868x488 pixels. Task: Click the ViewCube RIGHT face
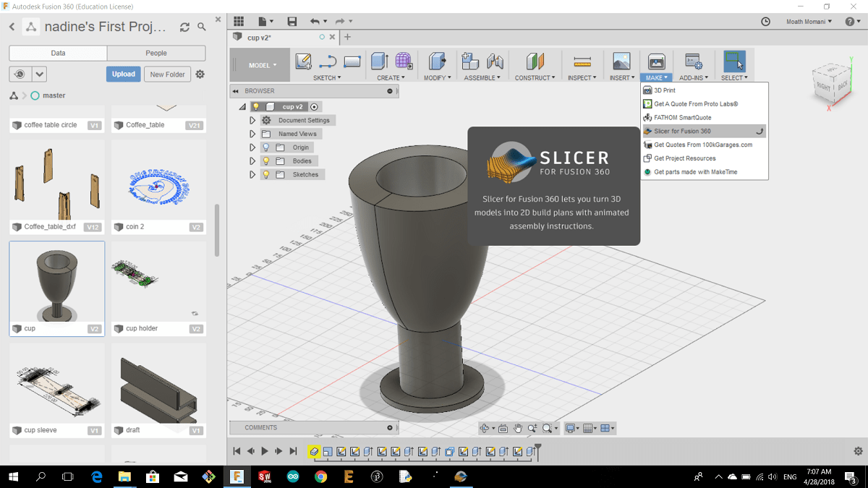pos(823,85)
